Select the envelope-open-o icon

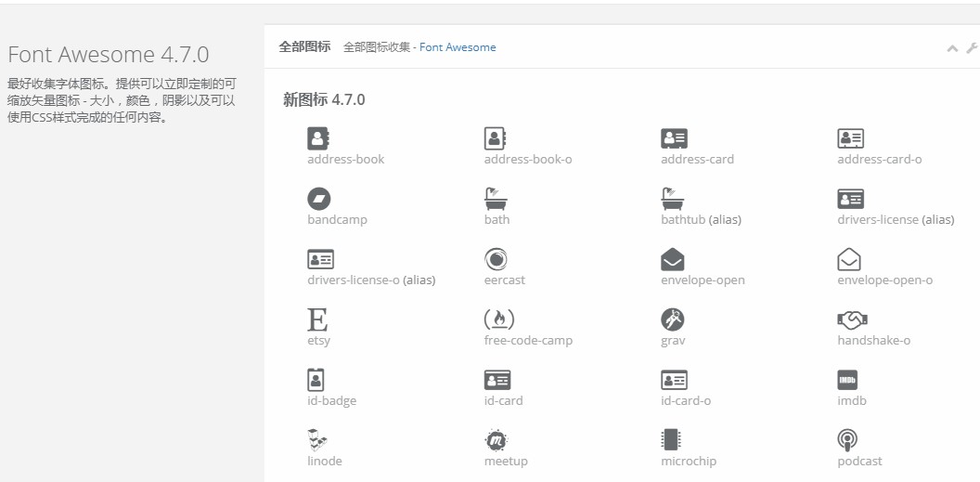pos(849,259)
